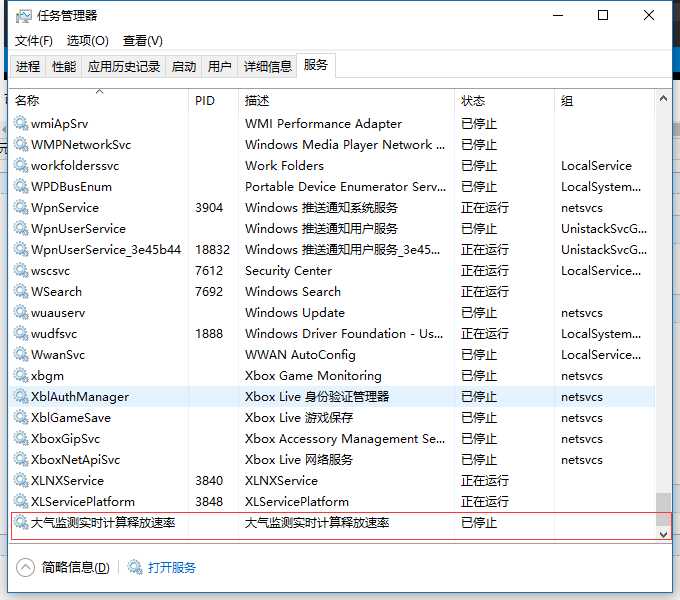
Task: Collapse to 简略信息 view with circle arrow
Action: (25, 567)
